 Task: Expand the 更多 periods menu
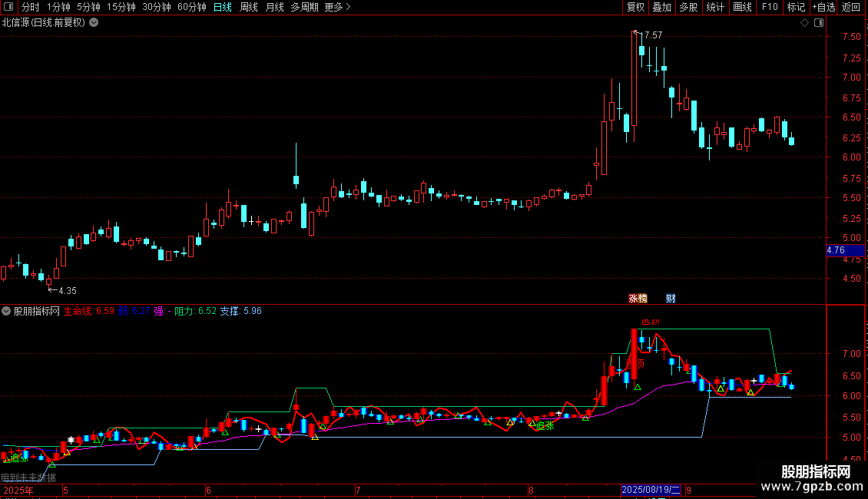[337, 7]
